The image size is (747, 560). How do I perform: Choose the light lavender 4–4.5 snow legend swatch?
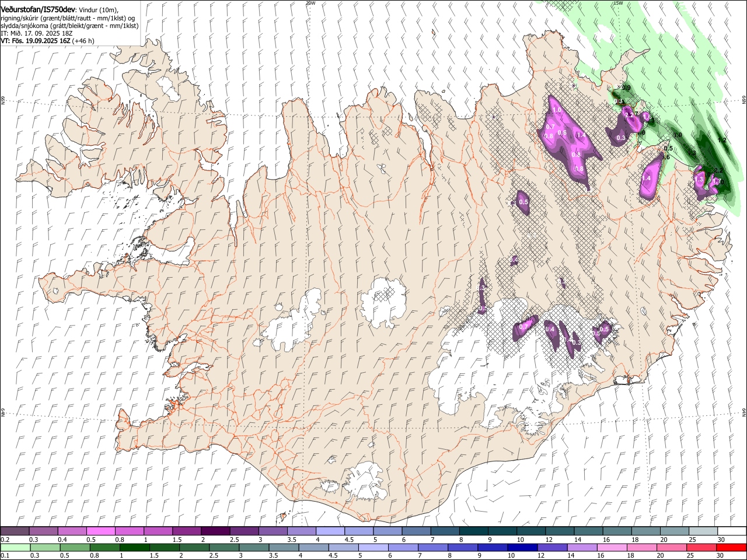pos(330,531)
